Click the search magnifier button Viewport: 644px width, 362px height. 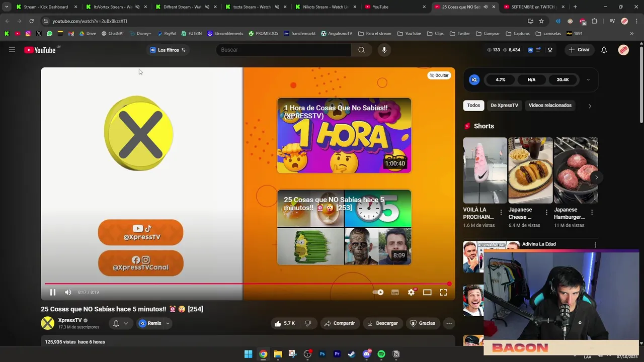[x=361, y=50]
